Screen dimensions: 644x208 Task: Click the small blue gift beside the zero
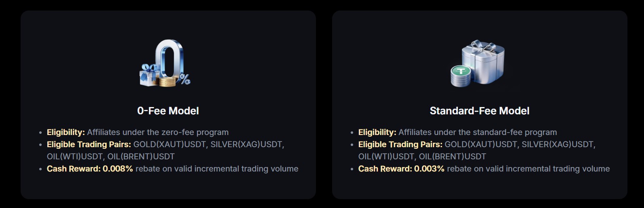pyautogui.click(x=148, y=75)
